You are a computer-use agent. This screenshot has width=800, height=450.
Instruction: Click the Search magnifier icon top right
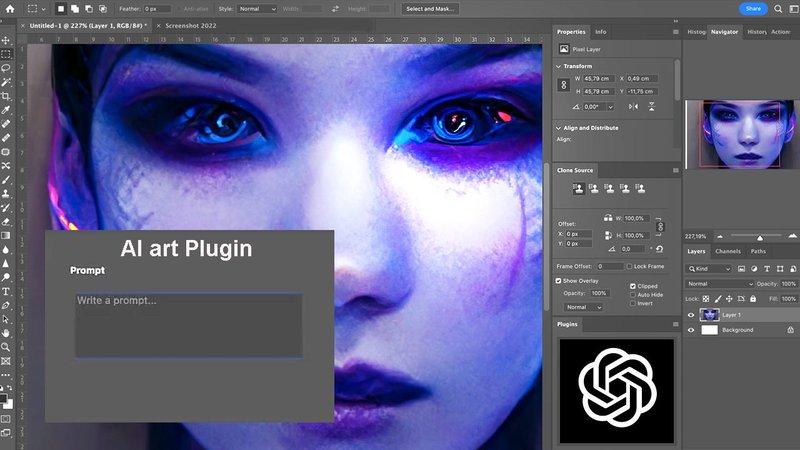(778, 9)
